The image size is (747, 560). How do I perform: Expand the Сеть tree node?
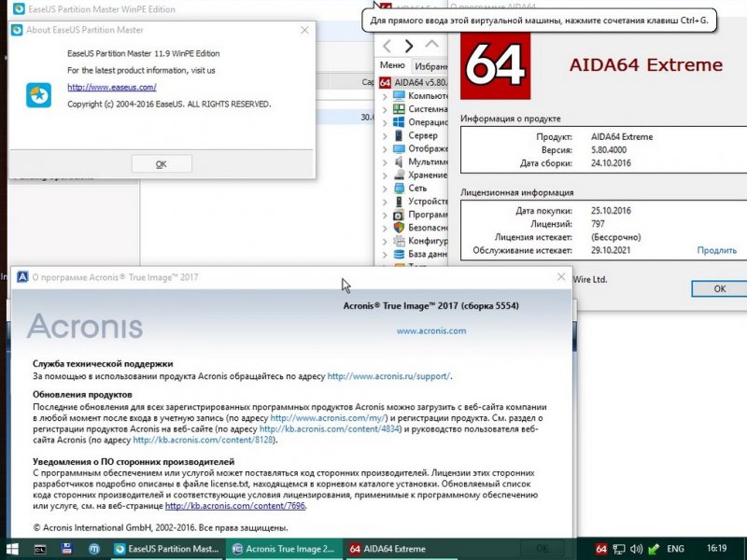point(385,189)
